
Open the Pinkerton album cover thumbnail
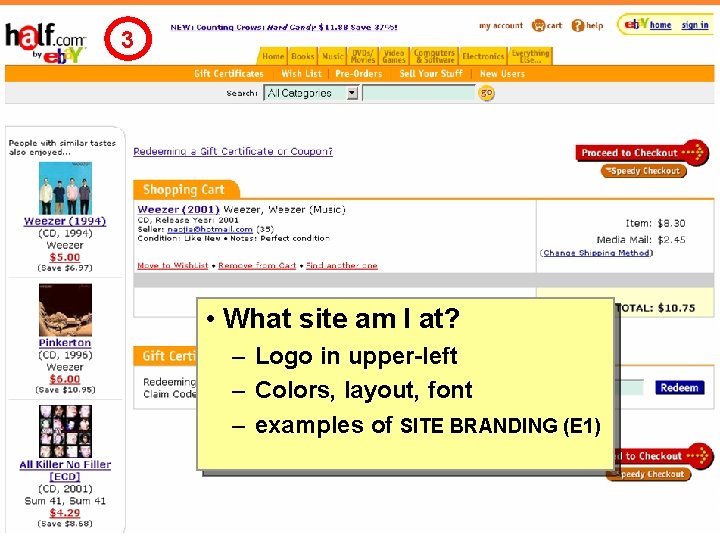click(x=65, y=310)
